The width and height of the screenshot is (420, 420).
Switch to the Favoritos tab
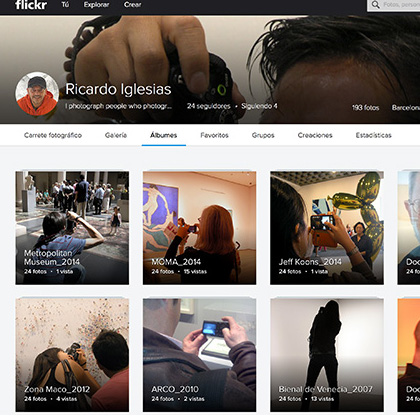click(214, 135)
